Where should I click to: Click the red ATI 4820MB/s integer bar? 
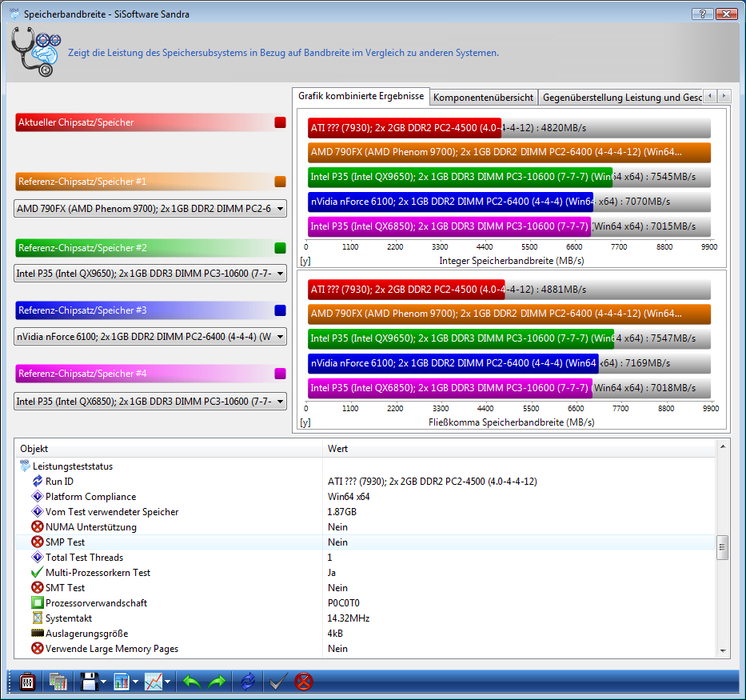click(x=405, y=128)
